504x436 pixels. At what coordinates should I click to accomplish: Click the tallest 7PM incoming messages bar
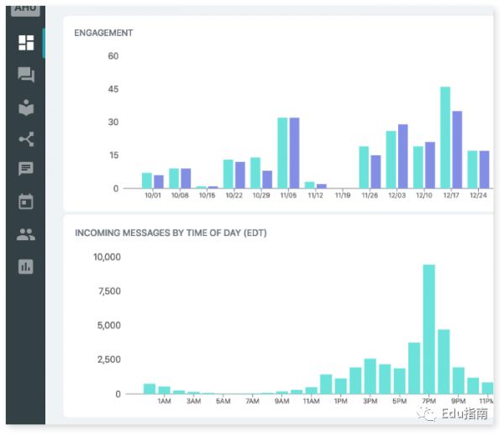pyautogui.click(x=428, y=328)
